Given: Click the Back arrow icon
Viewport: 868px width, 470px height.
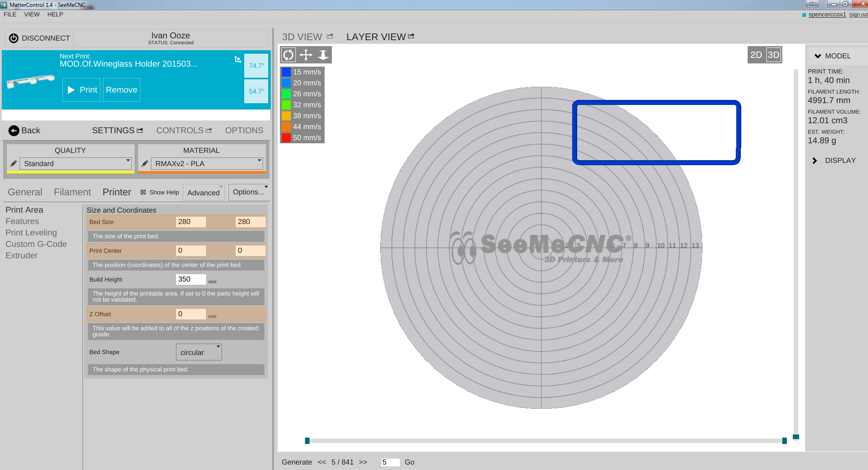Looking at the screenshot, I should click(14, 131).
